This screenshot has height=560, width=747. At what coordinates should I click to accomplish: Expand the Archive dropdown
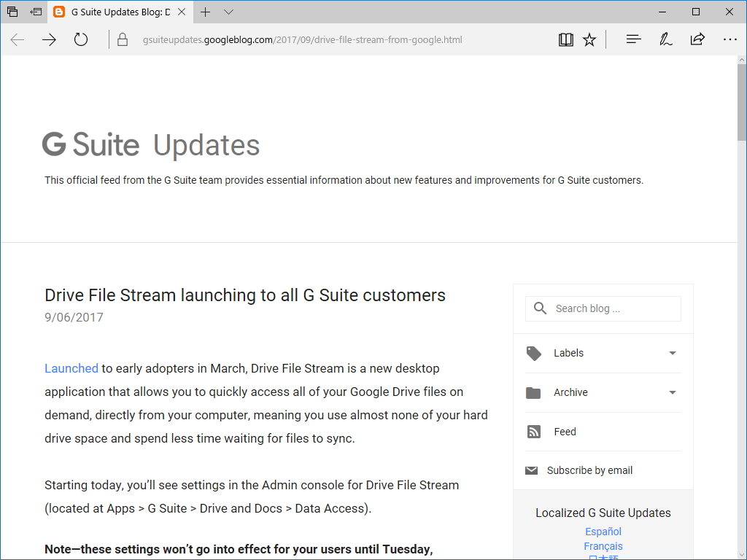671,392
